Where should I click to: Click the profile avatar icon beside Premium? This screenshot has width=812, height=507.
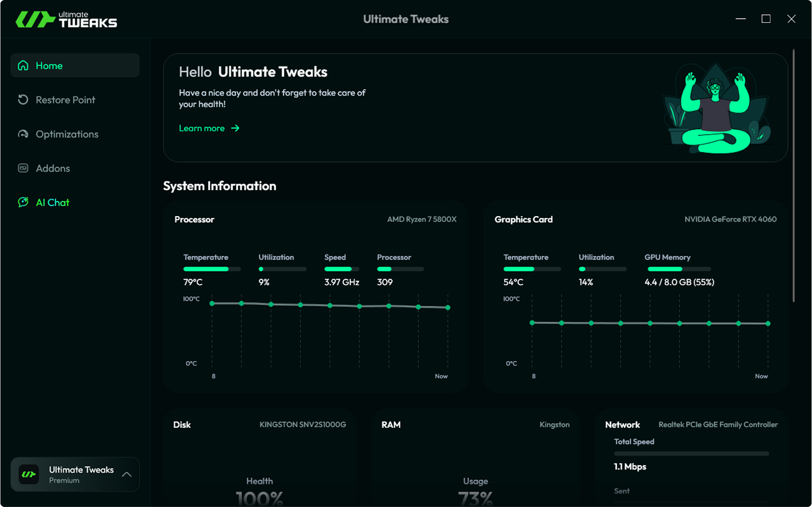click(29, 474)
